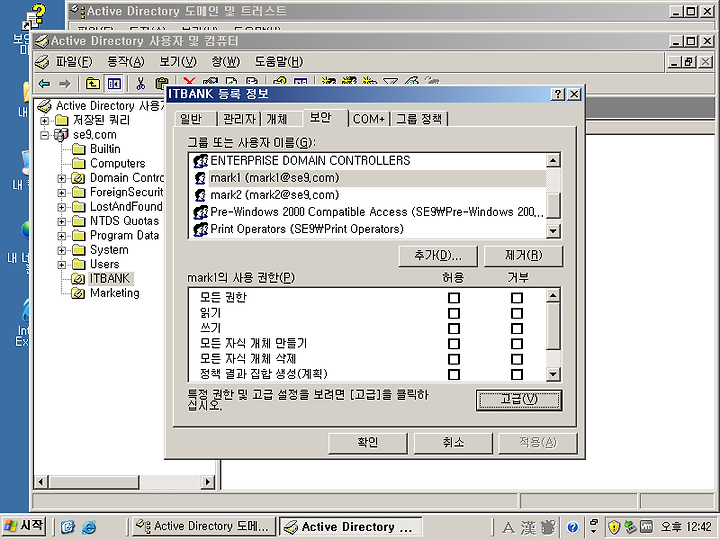This screenshot has height=540, width=720.
Task: Toggle the Show/Hide console tree icon
Action: [x=113, y=84]
